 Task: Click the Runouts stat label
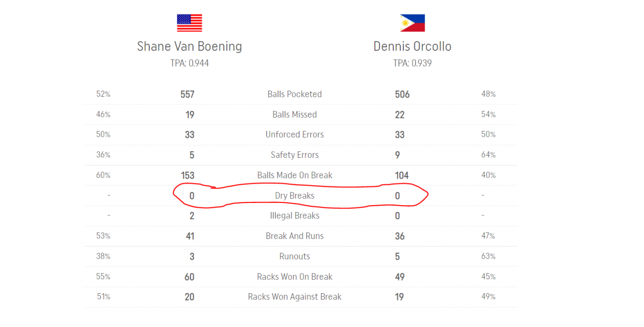pyautogui.click(x=295, y=257)
